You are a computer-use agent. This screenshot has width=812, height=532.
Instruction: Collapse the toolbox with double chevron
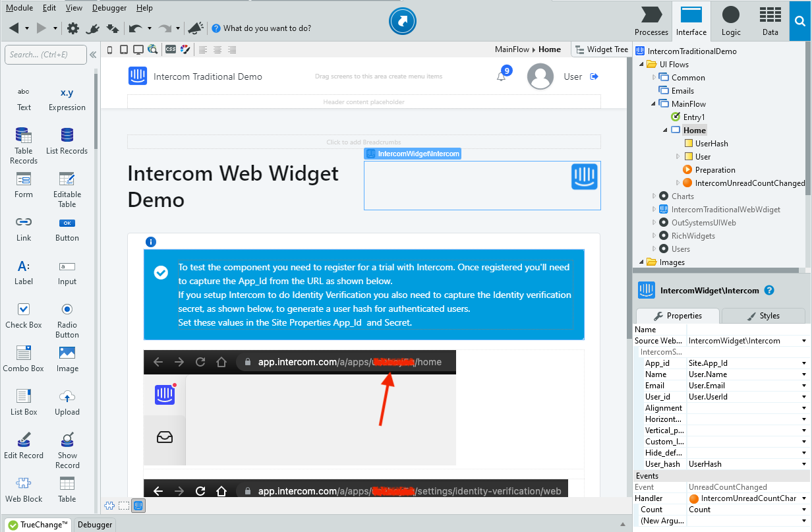[93, 55]
